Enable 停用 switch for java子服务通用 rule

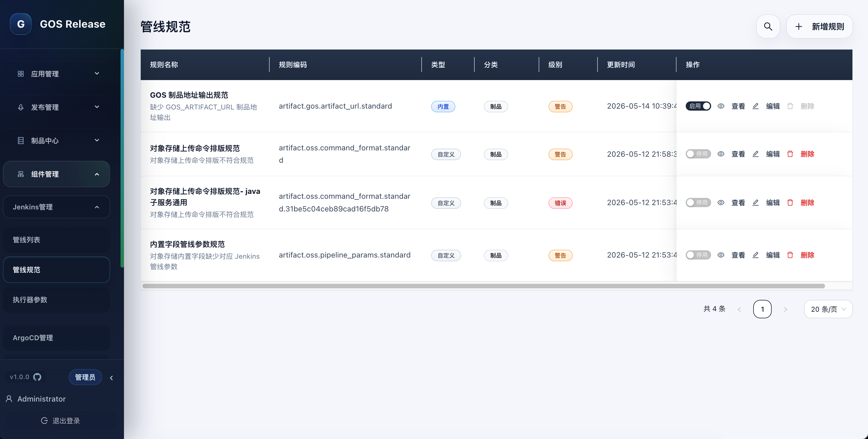point(698,202)
